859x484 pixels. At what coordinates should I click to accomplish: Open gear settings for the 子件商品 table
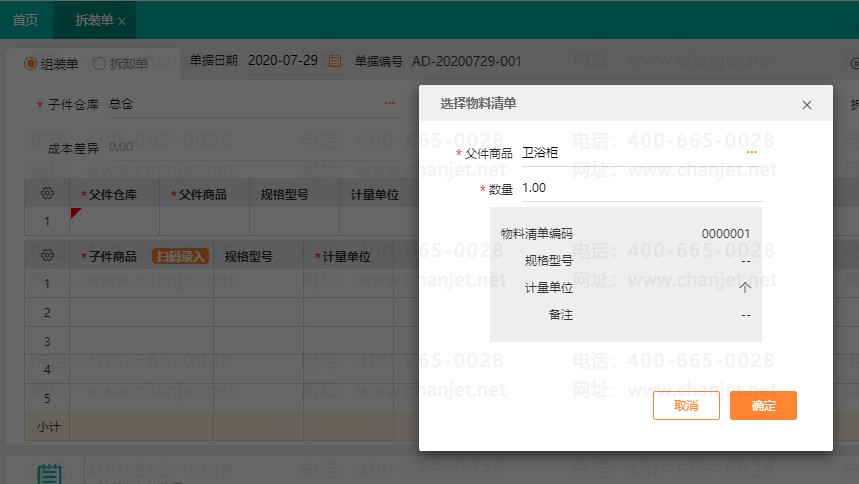(46, 256)
